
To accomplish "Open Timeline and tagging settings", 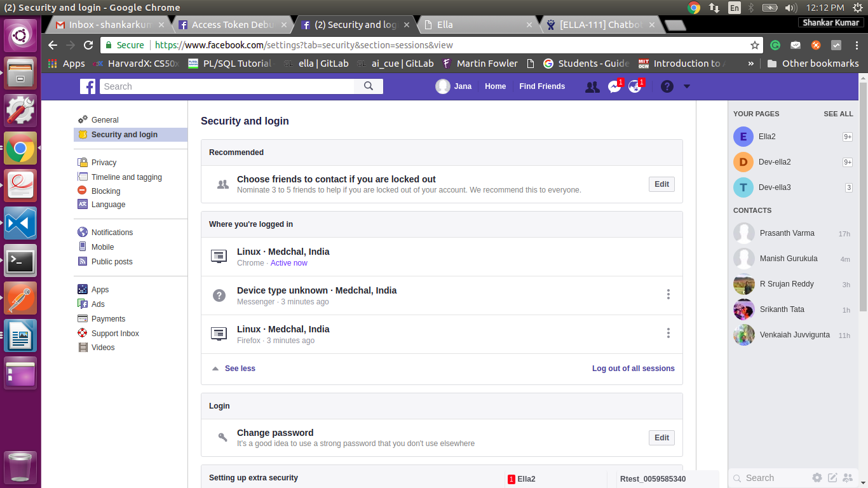I will (126, 177).
